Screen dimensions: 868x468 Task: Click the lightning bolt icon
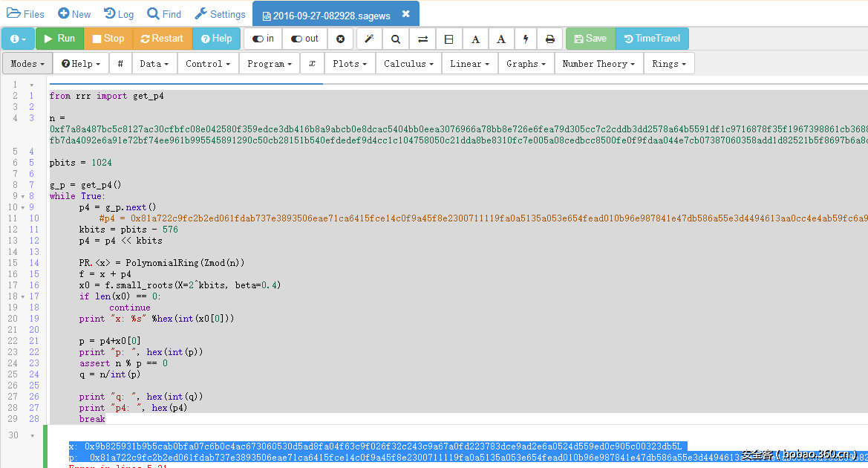pyautogui.click(x=525, y=39)
